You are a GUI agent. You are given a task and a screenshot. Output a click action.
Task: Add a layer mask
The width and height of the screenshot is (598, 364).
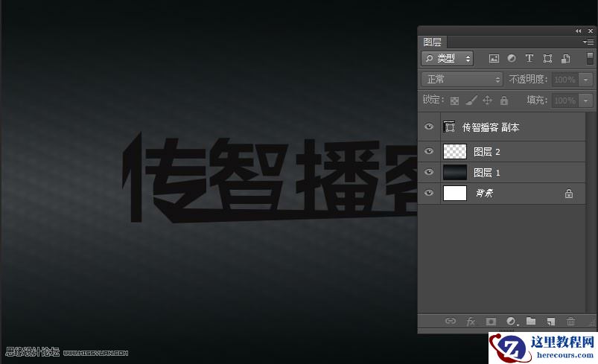pyautogui.click(x=491, y=322)
